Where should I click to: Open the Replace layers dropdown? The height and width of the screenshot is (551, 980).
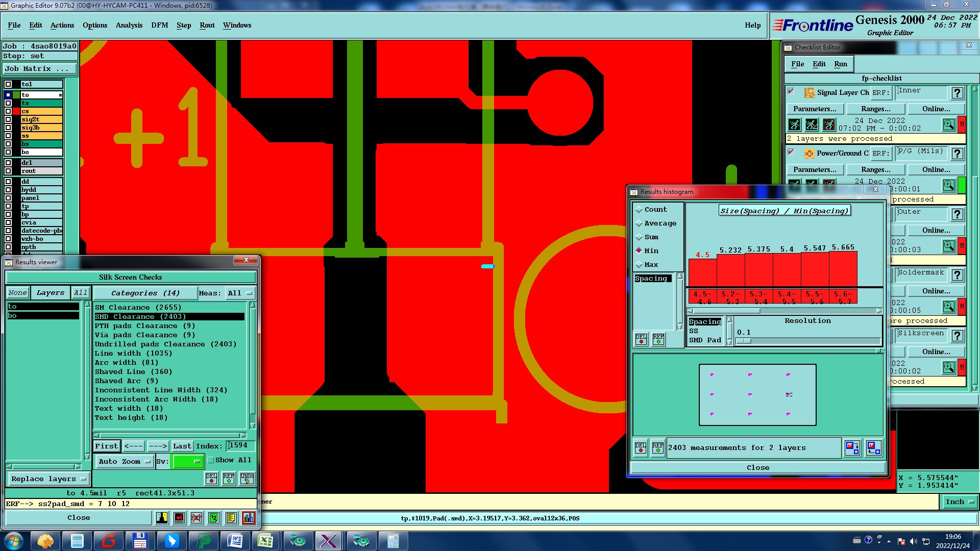(x=48, y=479)
